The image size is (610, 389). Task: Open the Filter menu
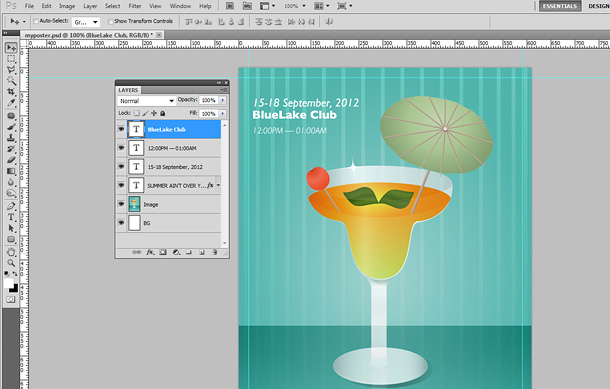tap(135, 6)
